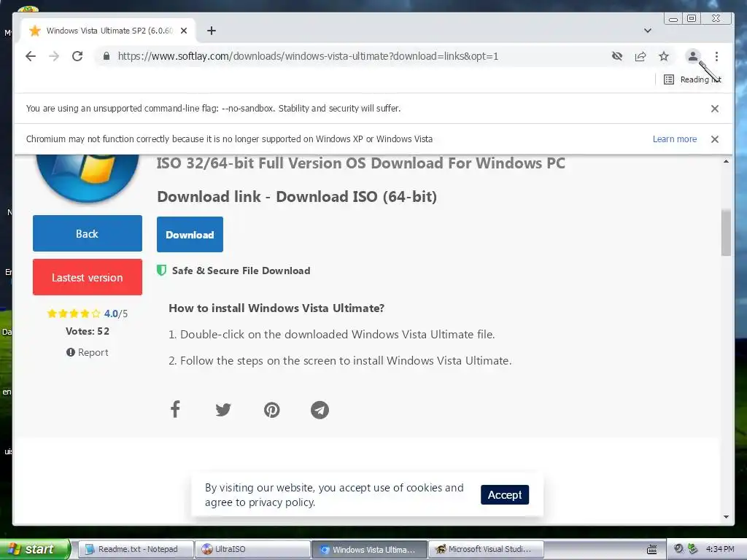Click the green shield Safe & Secure icon

[161, 271]
